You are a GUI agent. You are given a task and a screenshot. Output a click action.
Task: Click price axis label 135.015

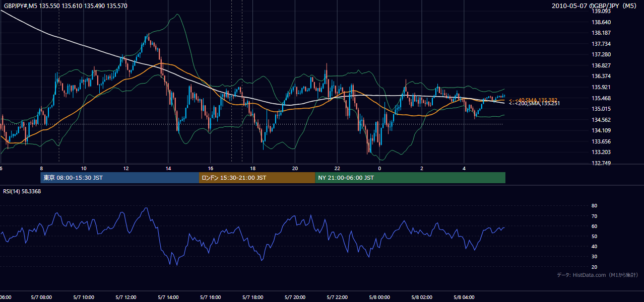pyautogui.click(x=602, y=109)
